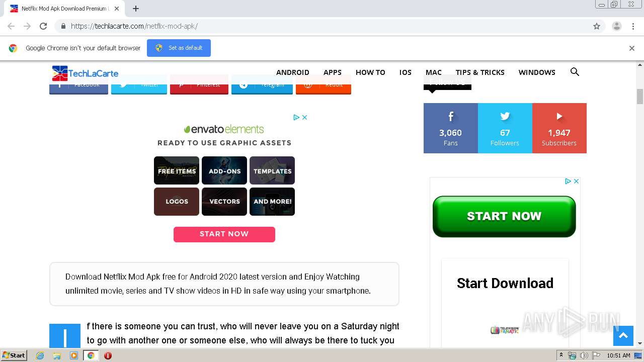Screen dimensions: 644x362
Task: Open the IOS menu item
Action: [x=406, y=72]
